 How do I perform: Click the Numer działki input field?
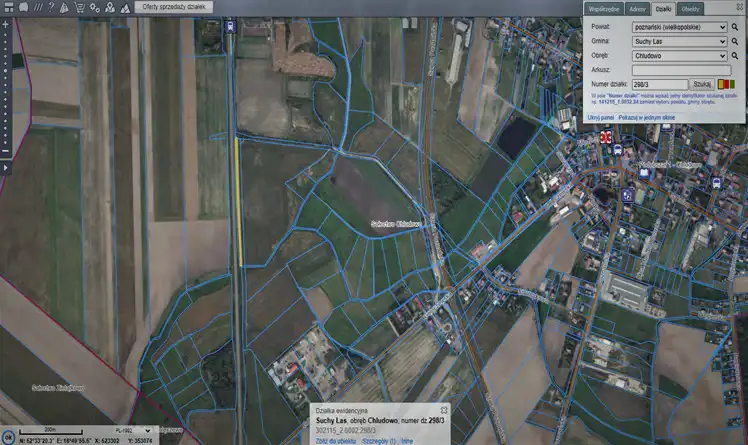[659, 85]
